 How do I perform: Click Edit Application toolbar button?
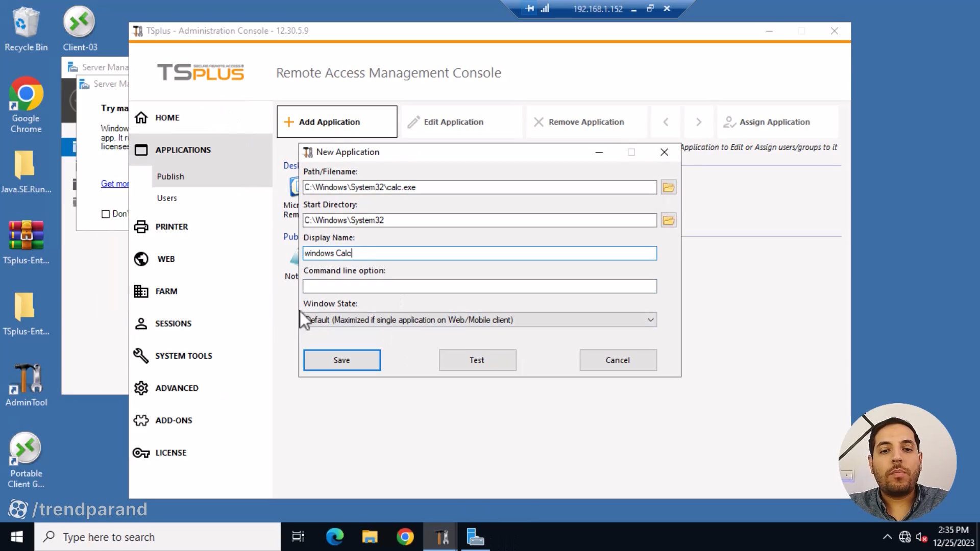pyautogui.click(x=462, y=122)
